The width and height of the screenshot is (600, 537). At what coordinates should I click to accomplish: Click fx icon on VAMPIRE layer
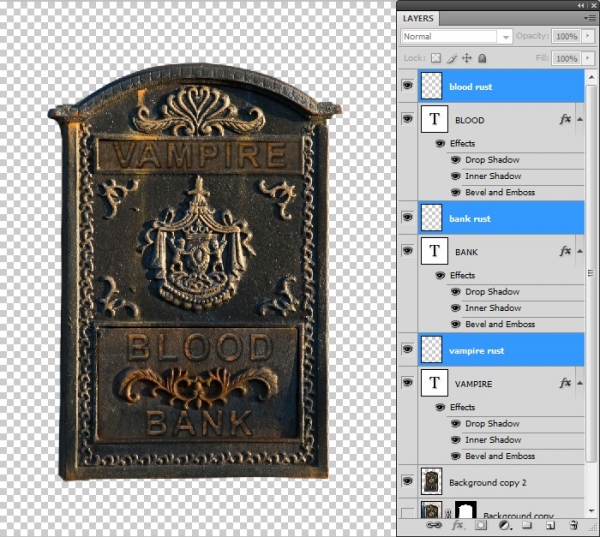(565, 383)
